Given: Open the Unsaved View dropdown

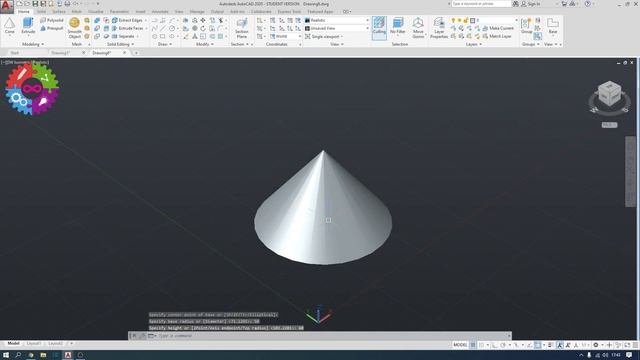Looking at the screenshot, I should [337, 28].
